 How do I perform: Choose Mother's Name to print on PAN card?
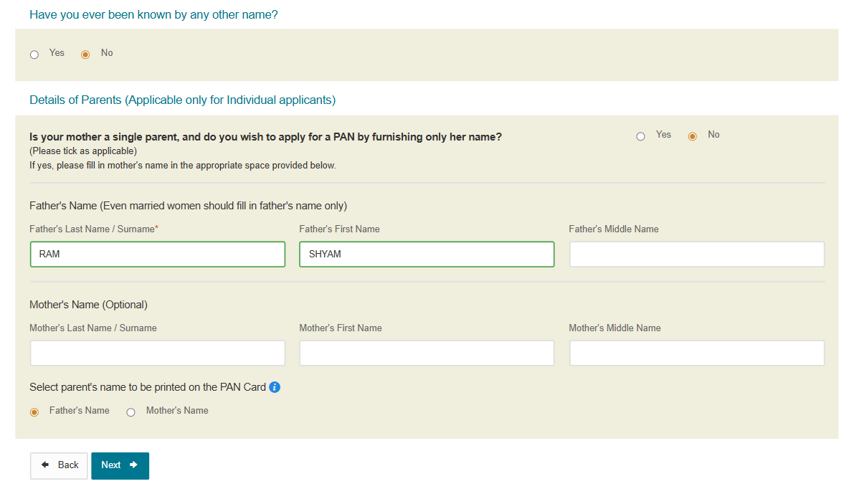(x=131, y=412)
